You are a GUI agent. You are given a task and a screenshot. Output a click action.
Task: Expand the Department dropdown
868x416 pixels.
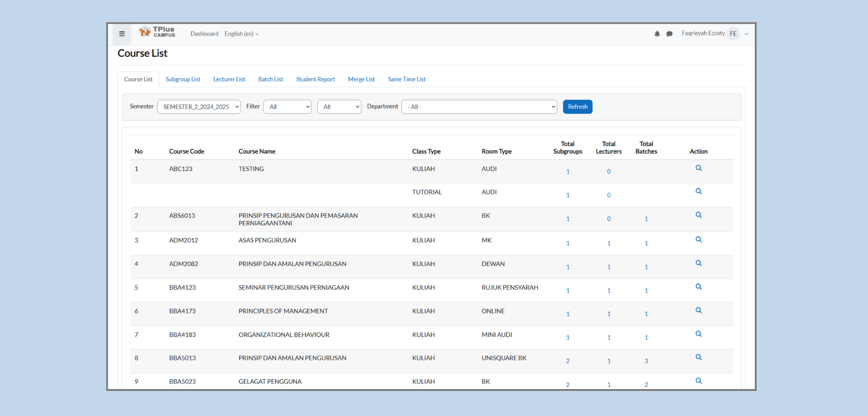[479, 107]
